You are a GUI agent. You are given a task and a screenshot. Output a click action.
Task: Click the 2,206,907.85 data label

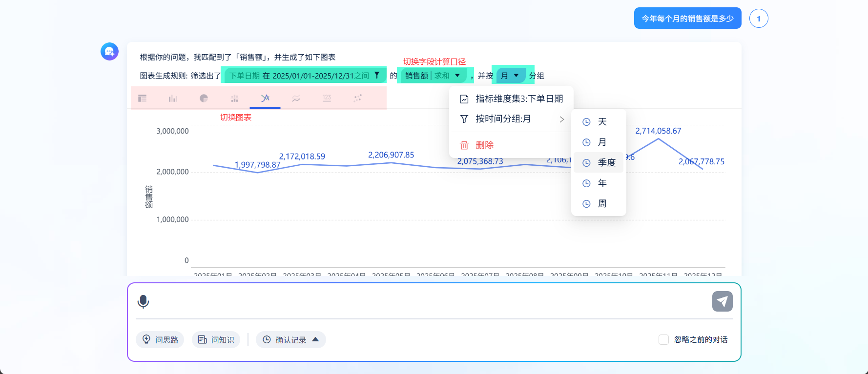(391, 155)
